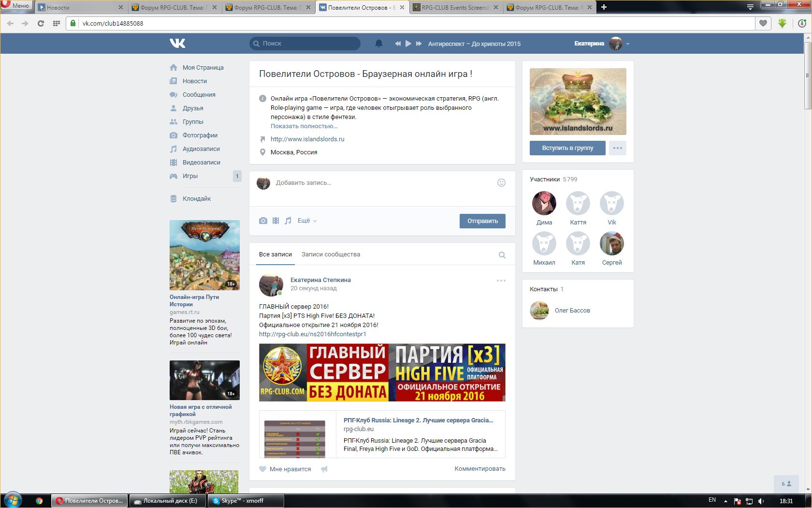Reload the page
Screen dimensions: 812x508
[41, 23]
